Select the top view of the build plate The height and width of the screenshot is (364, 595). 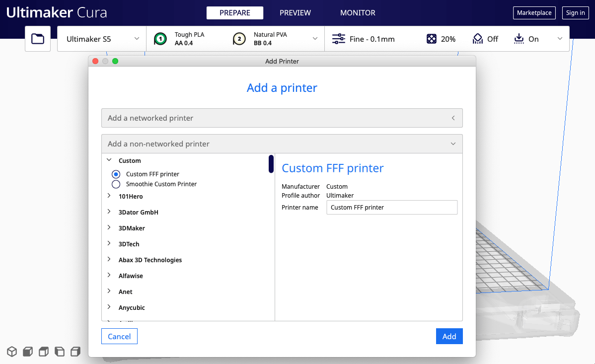tap(43, 351)
